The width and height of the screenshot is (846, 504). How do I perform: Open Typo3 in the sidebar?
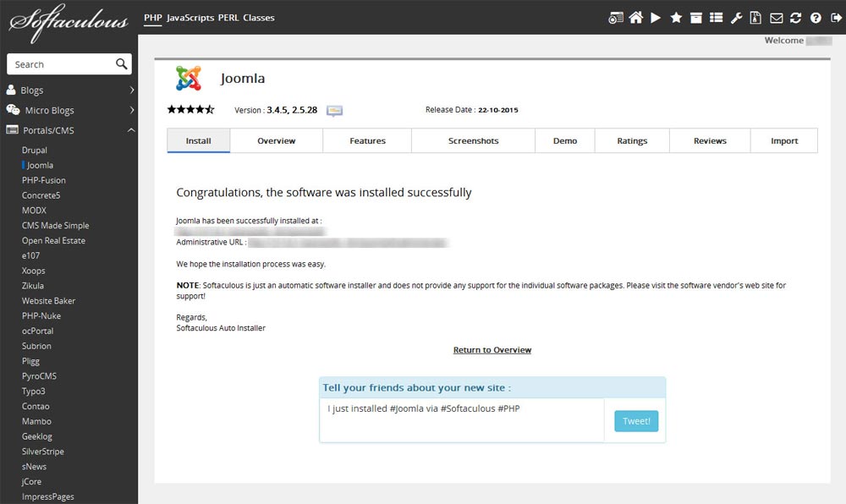pyautogui.click(x=34, y=392)
